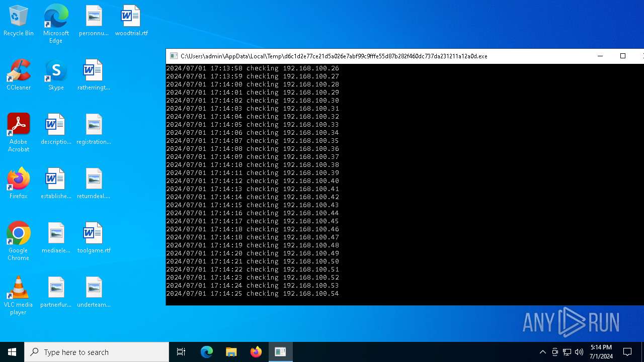Show hidden system tray icons
The image size is (644, 362).
click(x=542, y=352)
